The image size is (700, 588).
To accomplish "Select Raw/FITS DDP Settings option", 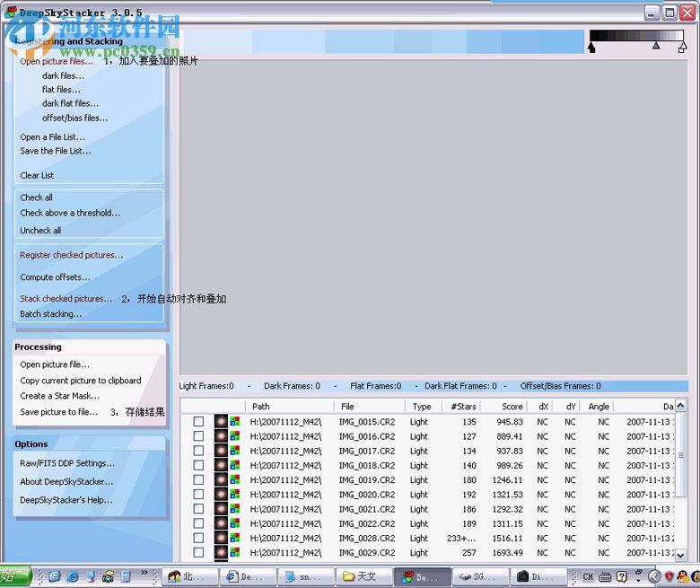I will 67,463.
